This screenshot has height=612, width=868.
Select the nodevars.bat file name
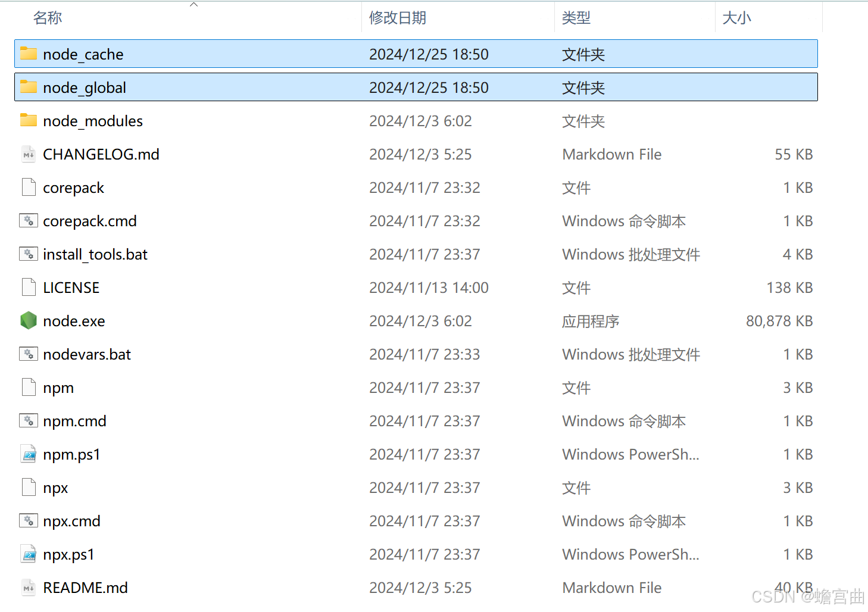pos(87,354)
